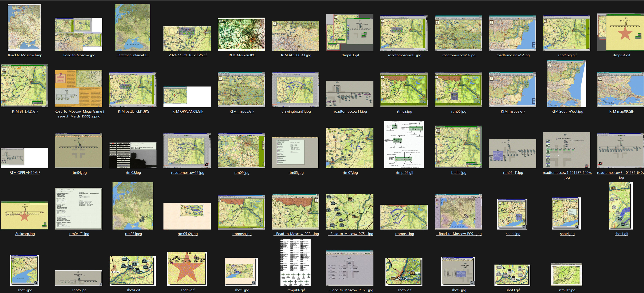Open roadtomoscow13.jpg file link

coord(405,55)
